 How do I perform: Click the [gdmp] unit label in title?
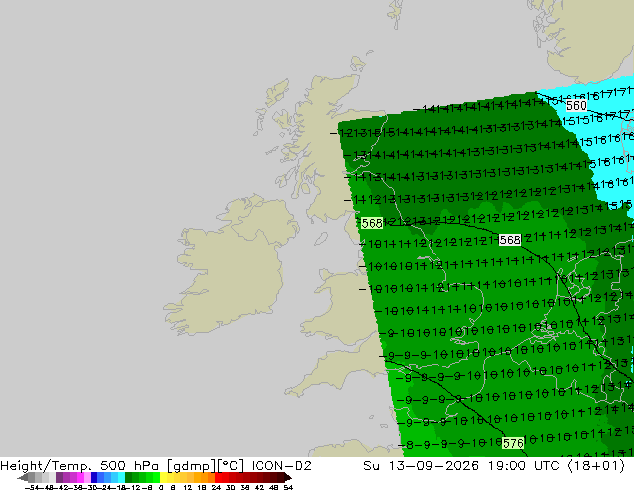(191, 466)
